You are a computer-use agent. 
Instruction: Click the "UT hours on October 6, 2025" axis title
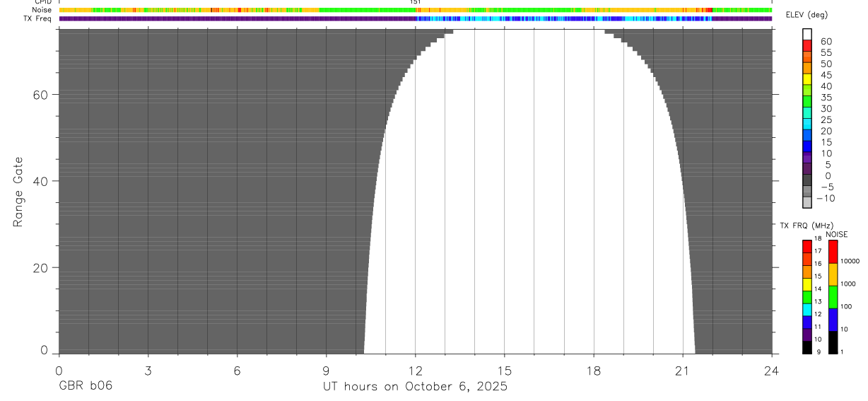pyautogui.click(x=415, y=387)
